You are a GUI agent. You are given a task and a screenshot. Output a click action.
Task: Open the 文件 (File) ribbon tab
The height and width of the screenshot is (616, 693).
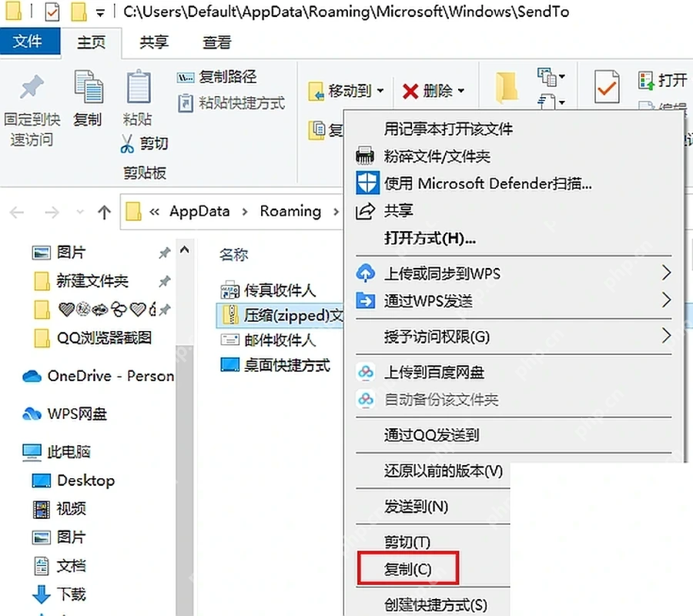pyautogui.click(x=29, y=41)
